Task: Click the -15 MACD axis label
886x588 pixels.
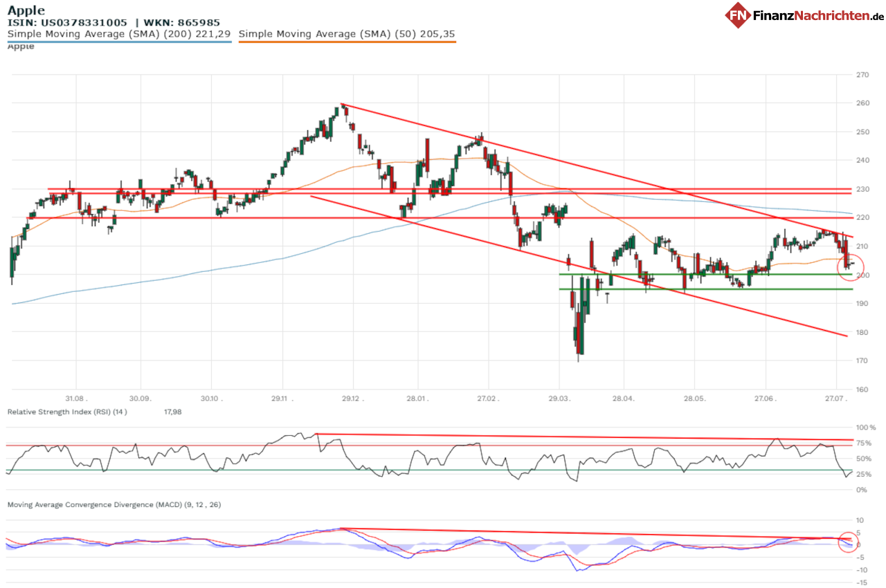Action: click(861, 582)
